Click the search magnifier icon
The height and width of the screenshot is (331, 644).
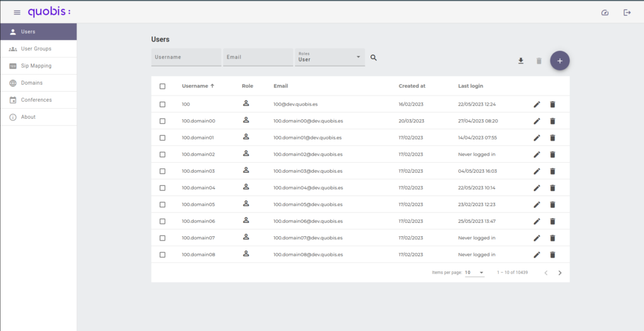374,58
